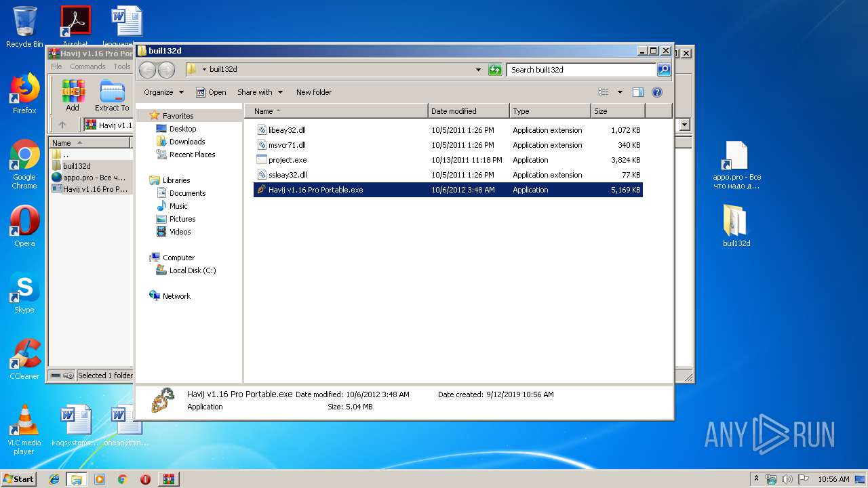Viewport: 868px width, 488px height.
Task: Open WinRAR path dropdown arrow
Action: click(684, 125)
